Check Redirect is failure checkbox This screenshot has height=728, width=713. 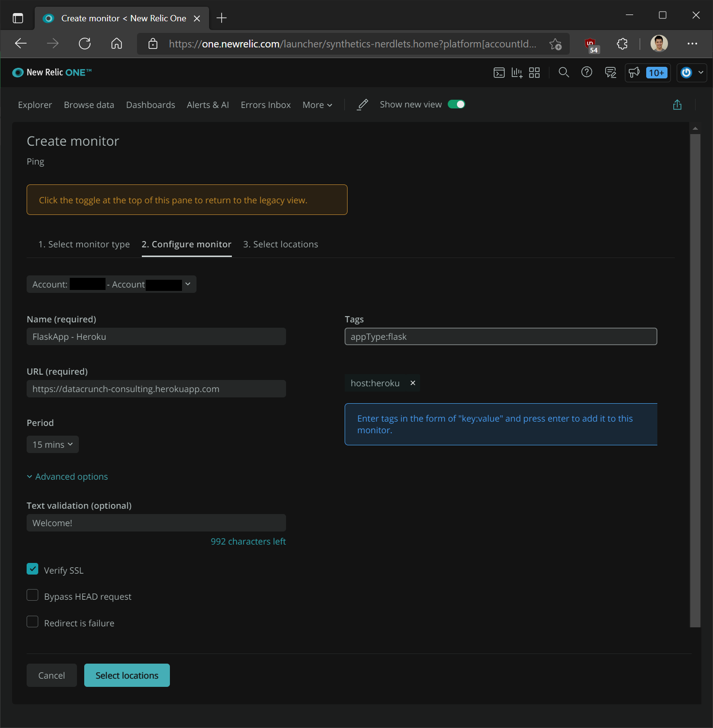tap(32, 622)
